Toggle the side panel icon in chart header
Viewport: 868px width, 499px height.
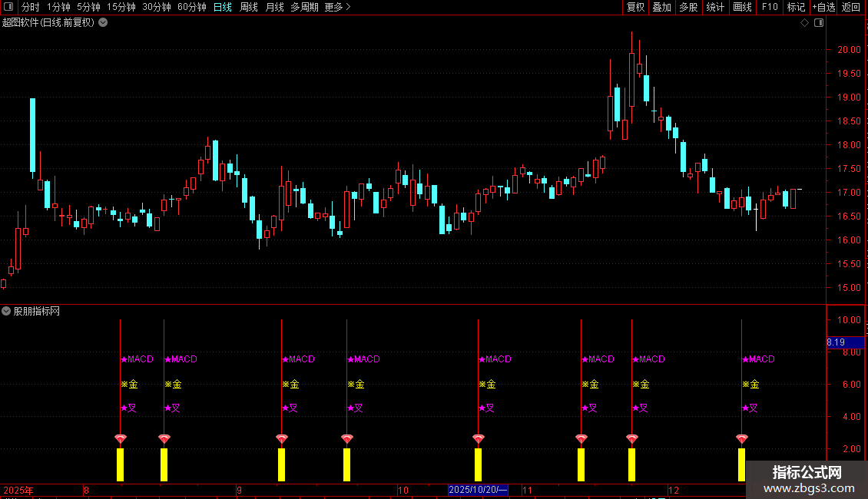click(819, 23)
